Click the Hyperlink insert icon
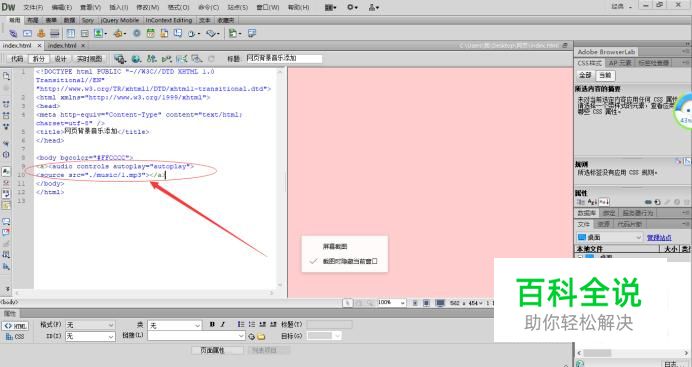Image resolution: width=692 pixels, height=367 pixels. (13, 33)
